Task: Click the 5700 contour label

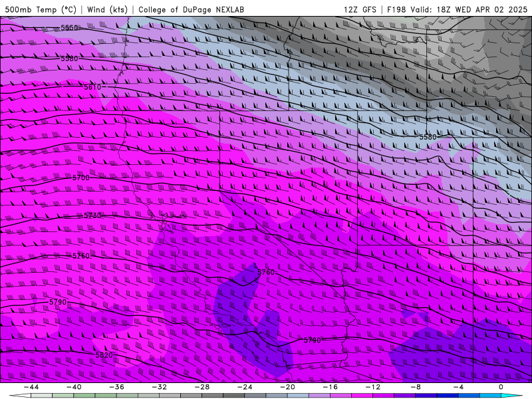Action: tap(81, 178)
